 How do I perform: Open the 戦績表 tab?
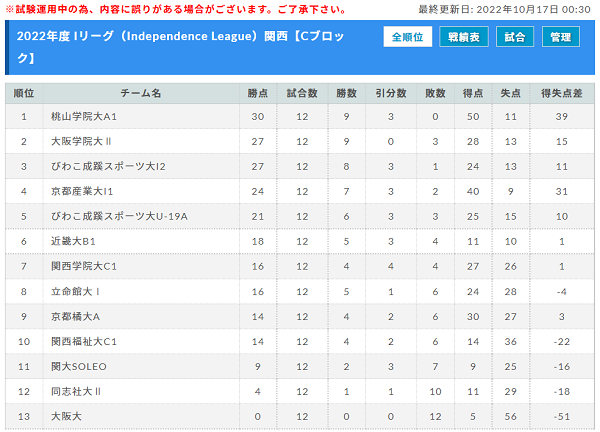[x=463, y=37]
